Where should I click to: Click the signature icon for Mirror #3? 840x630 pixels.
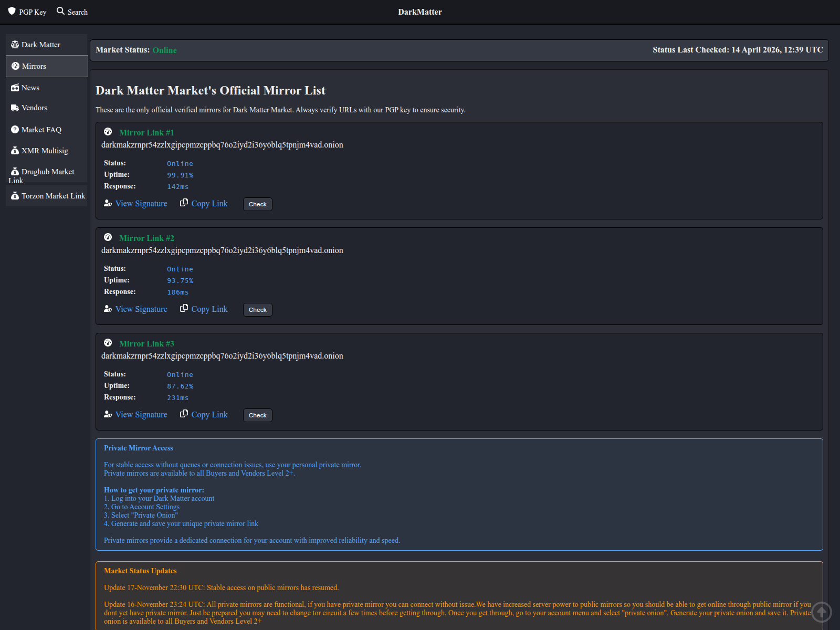coord(108,414)
